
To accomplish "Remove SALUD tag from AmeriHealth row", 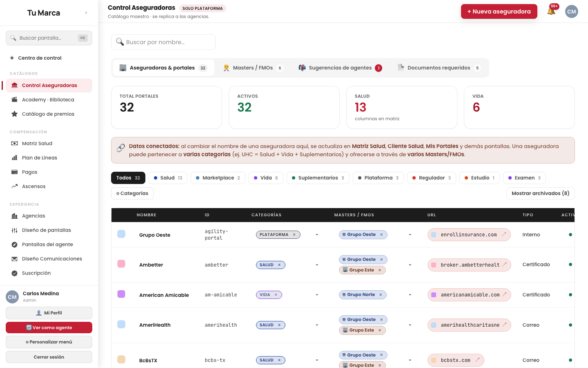I will click(x=279, y=325).
